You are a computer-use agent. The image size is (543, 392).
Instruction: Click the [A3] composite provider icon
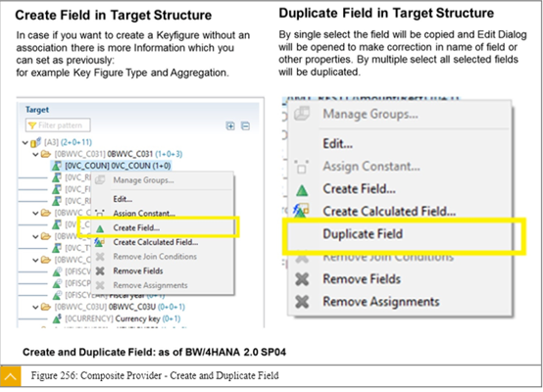click(x=35, y=142)
